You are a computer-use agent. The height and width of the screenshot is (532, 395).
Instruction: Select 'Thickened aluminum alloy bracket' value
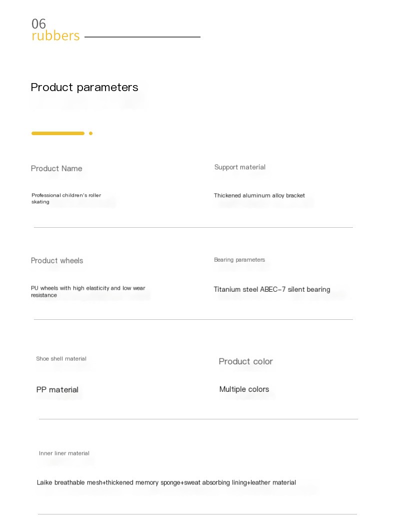pyautogui.click(x=259, y=195)
